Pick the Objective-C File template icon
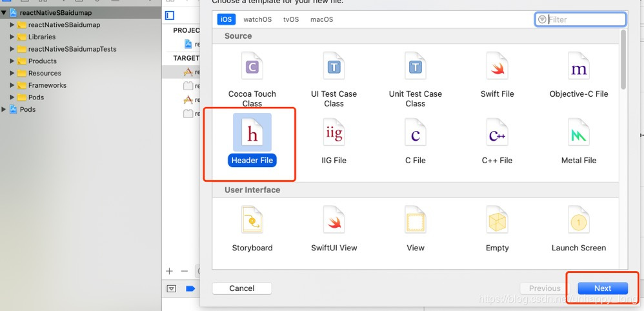Image resolution: width=644 pixels, height=311 pixels. 579,66
